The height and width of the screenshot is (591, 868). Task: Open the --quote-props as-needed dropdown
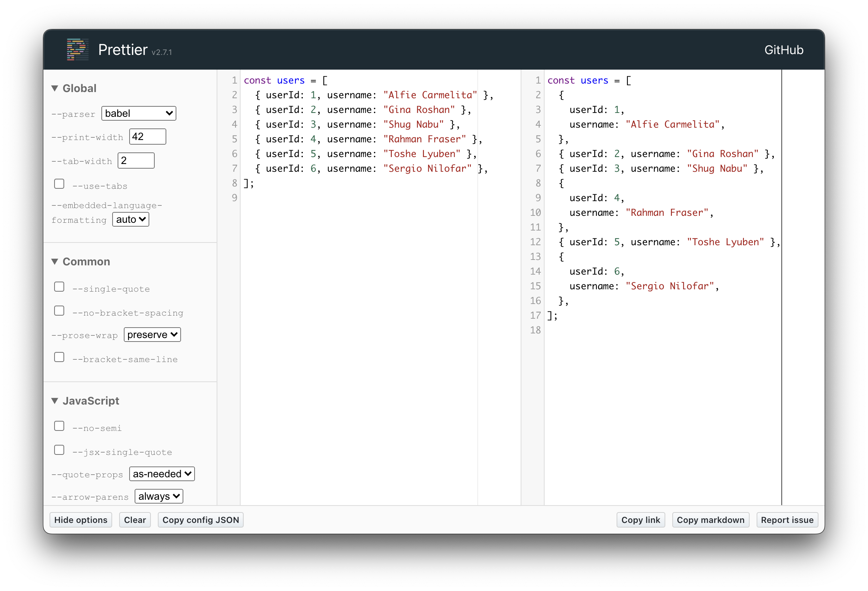click(x=162, y=474)
